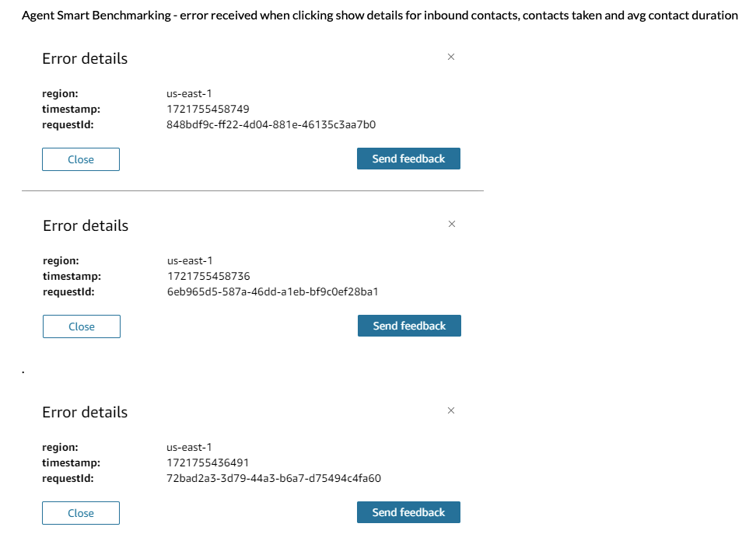Select the timestamp value 1721755458749
The image size is (756, 548).
pos(208,109)
